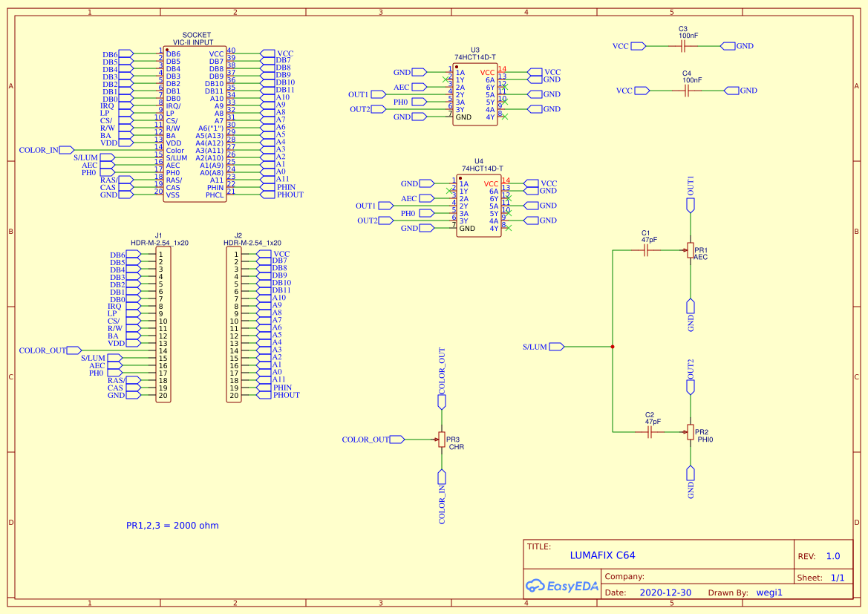This screenshot has height=614, width=868.
Task: Click the date field 2020-12-30
Action: pos(665,592)
